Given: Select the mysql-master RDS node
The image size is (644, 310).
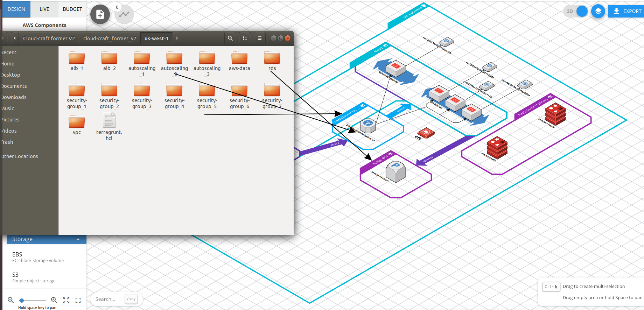Looking at the screenshot, I should coord(395,171).
